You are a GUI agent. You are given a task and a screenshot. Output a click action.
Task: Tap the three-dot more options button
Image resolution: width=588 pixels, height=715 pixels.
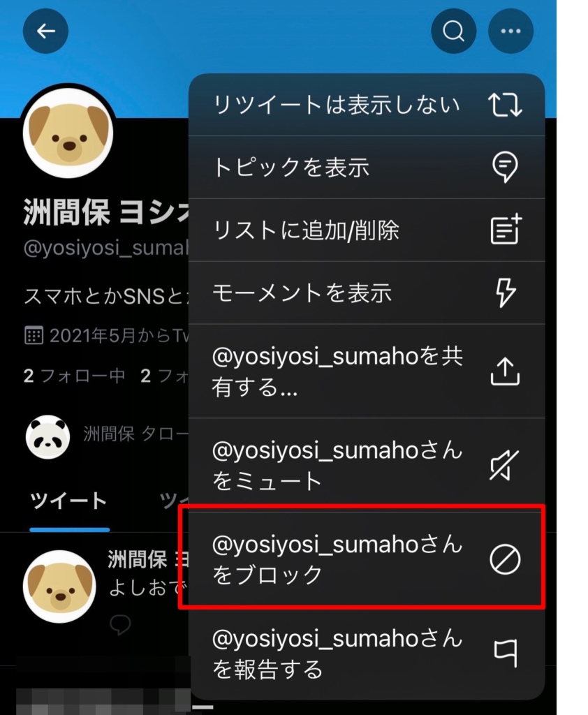511,31
